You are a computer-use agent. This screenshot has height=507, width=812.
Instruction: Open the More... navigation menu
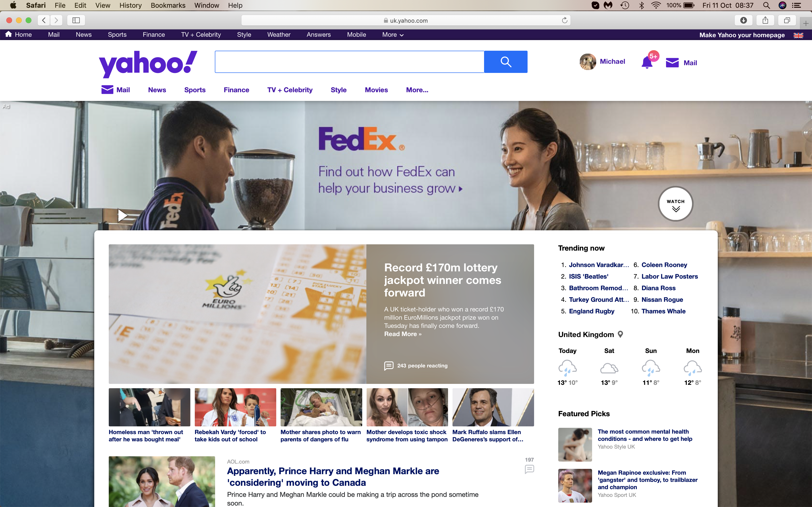417,90
